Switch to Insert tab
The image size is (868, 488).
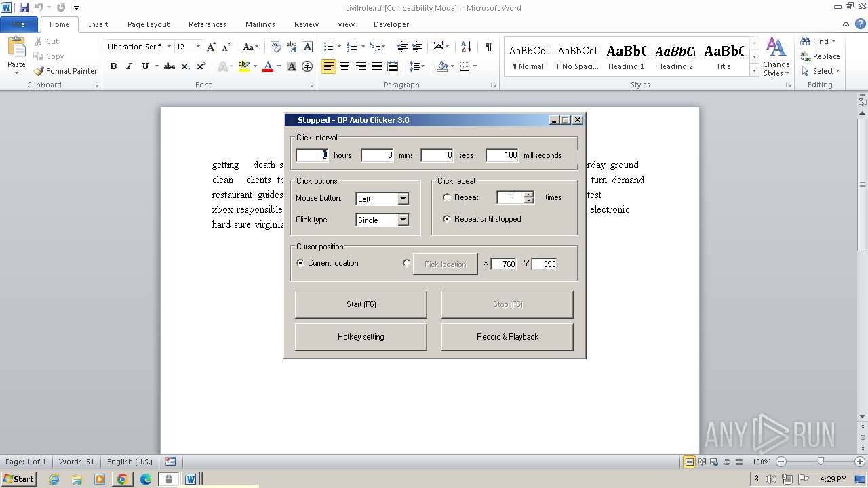click(x=98, y=24)
